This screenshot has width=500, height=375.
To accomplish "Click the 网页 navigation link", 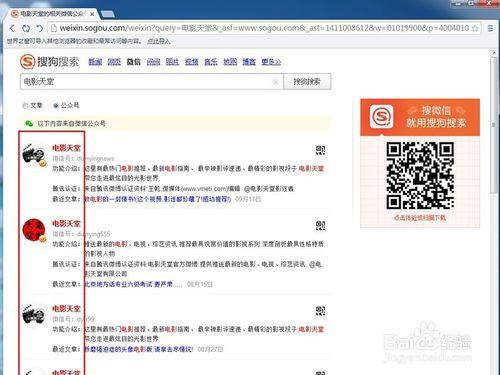I will point(114,62).
